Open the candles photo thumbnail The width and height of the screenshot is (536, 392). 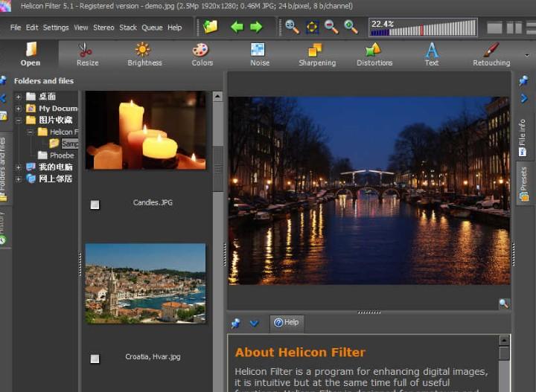tap(146, 130)
